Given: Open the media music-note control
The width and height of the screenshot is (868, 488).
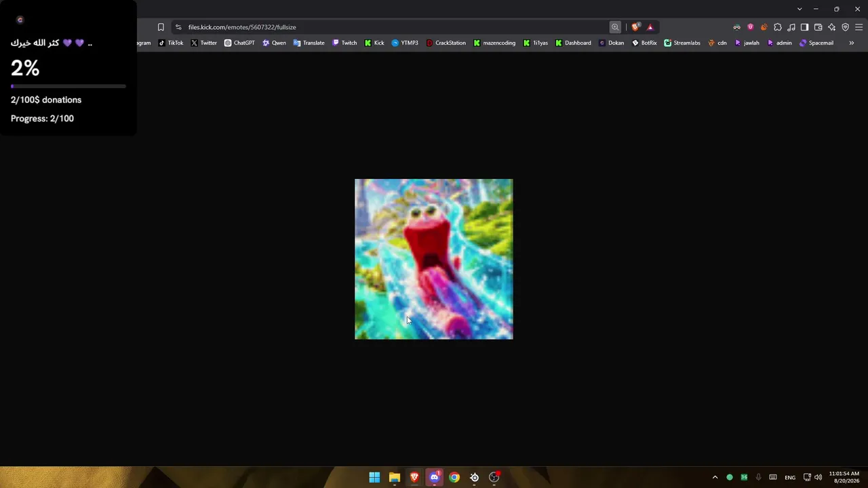Looking at the screenshot, I should pyautogui.click(x=791, y=27).
